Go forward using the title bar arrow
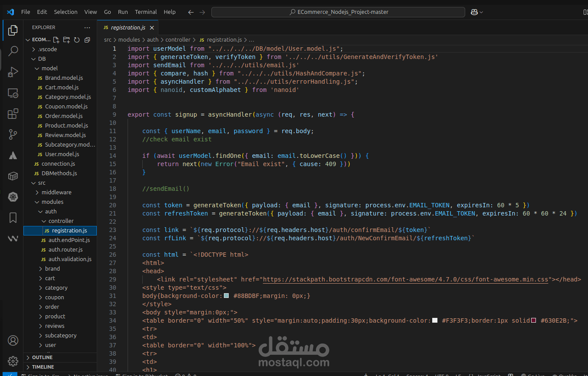This screenshot has height=376, width=588. (202, 12)
